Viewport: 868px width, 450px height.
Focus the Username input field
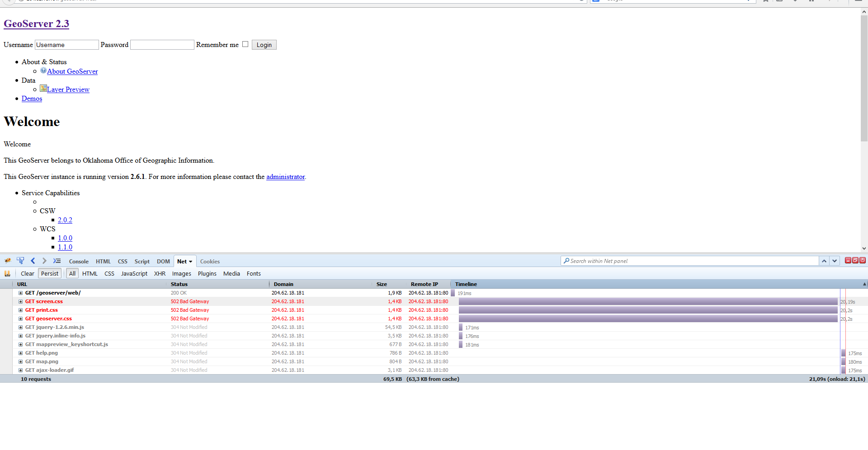(x=67, y=45)
